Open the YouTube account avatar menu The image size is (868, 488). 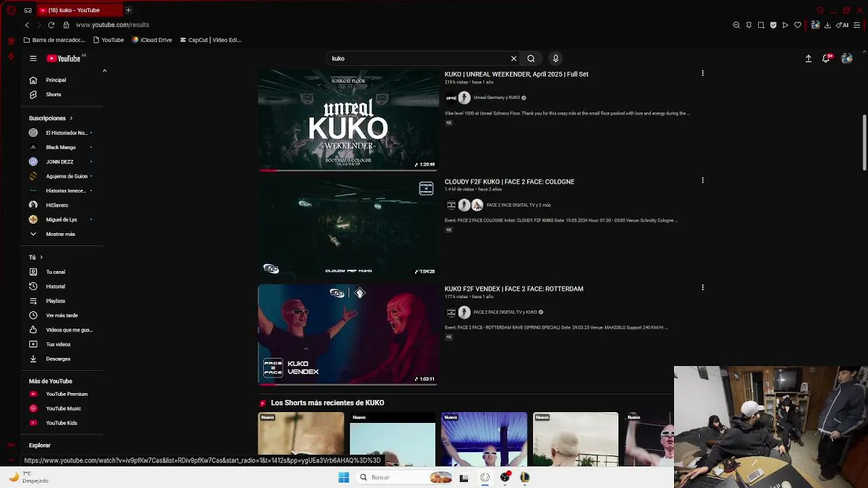pyautogui.click(x=846, y=58)
